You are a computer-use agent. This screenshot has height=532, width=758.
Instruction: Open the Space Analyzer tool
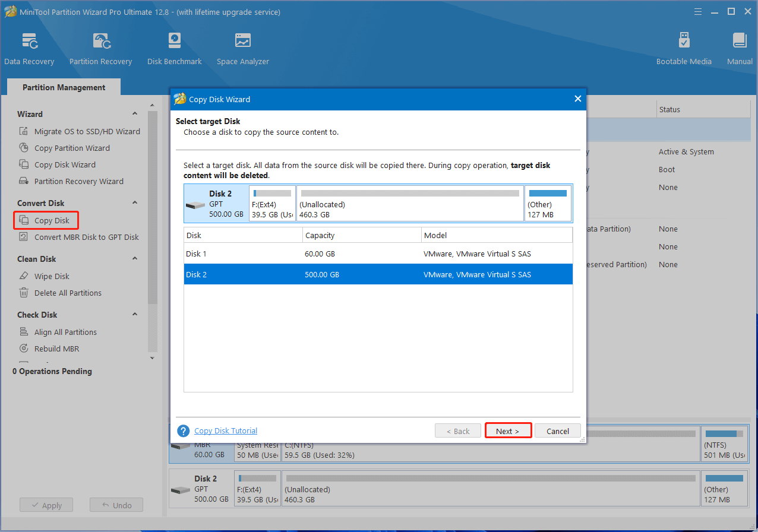pos(242,49)
